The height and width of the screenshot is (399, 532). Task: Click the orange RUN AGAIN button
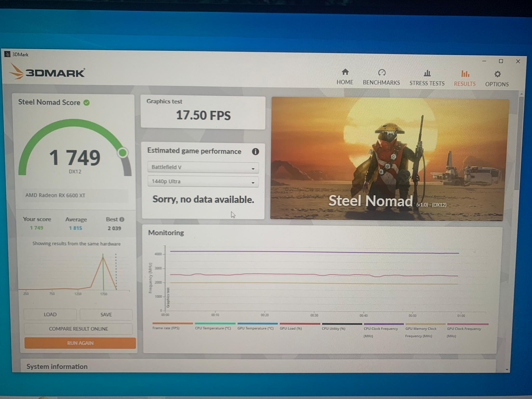click(x=80, y=343)
